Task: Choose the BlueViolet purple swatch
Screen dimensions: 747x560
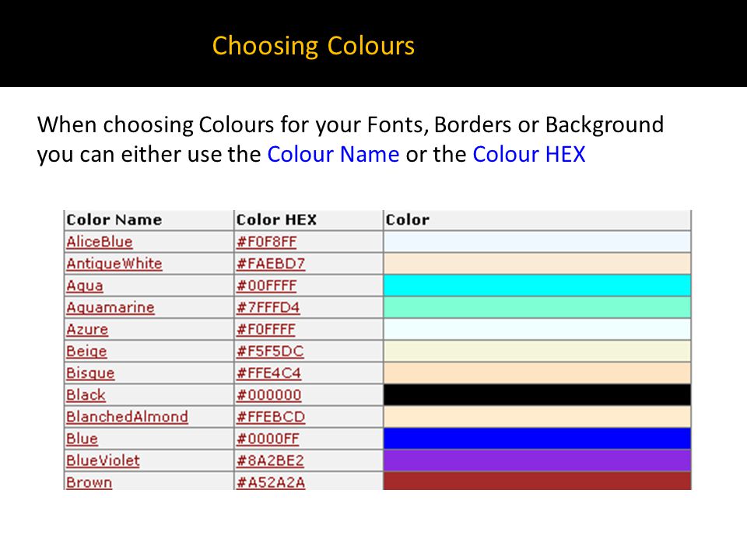Action: click(x=537, y=461)
